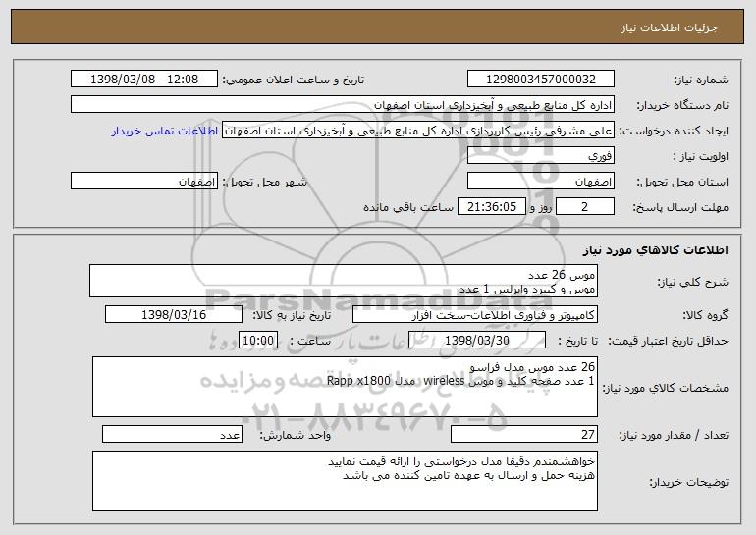Click the label تعداد / مقدار مورد نیاز
The height and width of the screenshot is (535, 756).
tap(674, 435)
